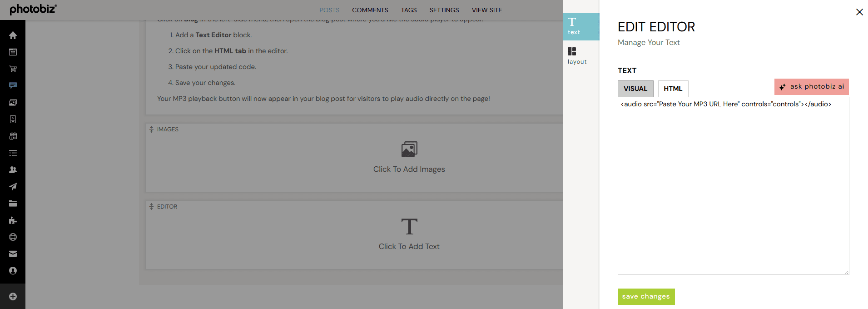This screenshot has width=868, height=309.
Task: Open the account profile icon in sidebar
Action: (x=13, y=271)
